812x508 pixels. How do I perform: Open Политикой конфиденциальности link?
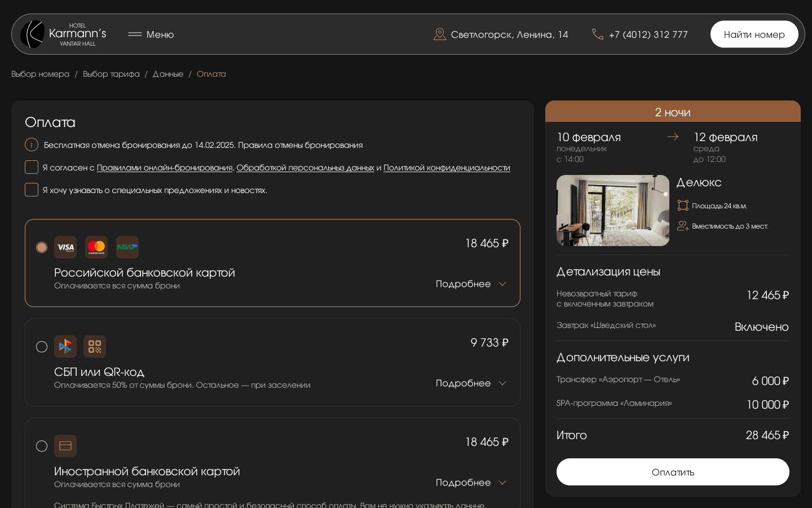click(x=447, y=168)
